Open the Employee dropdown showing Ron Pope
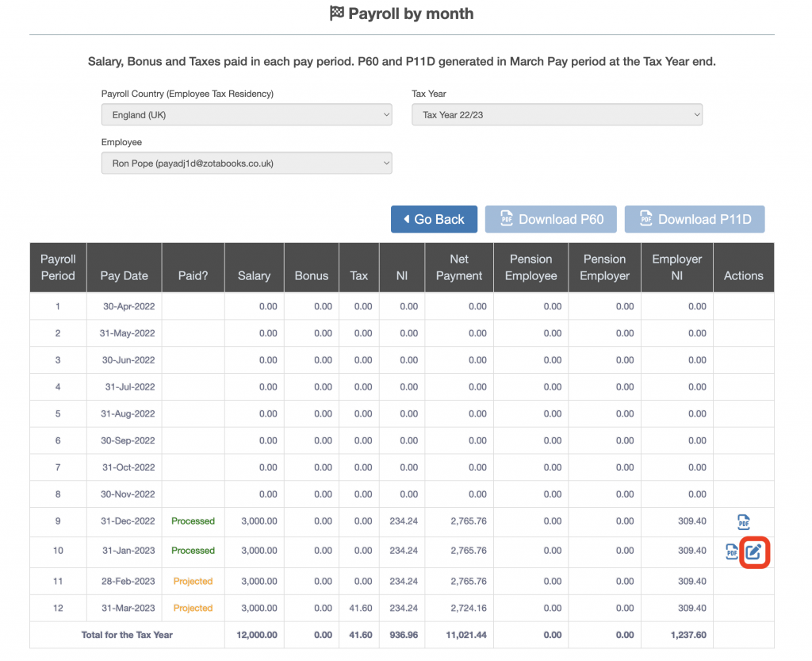The image size is (812, 661). point(247,163)
